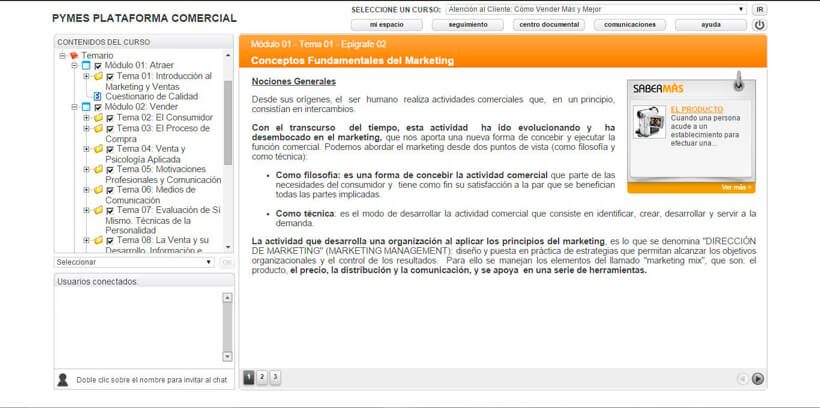Screen dimensions: 820x408
Task: Switch to content page 3
Action: (x=276, y=377)
